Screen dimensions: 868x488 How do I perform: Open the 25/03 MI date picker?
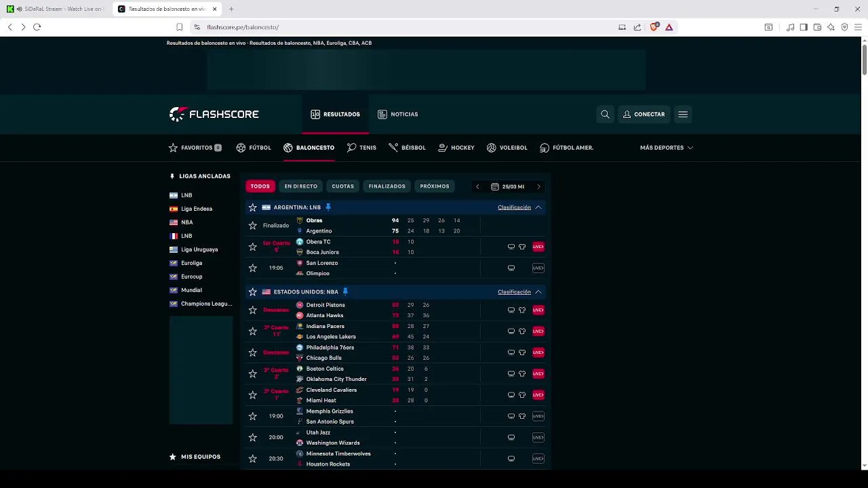[508, 186]
